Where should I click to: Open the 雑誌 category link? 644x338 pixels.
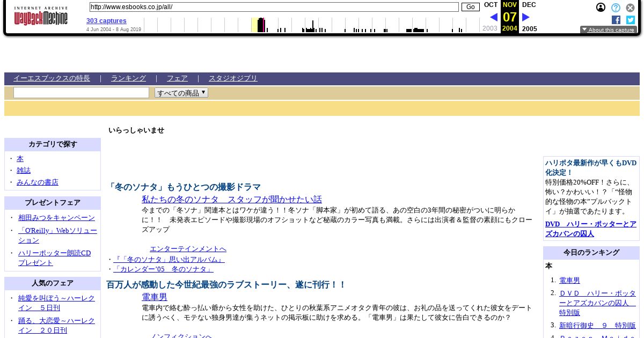pyautogui.click(x=24, y=171)
